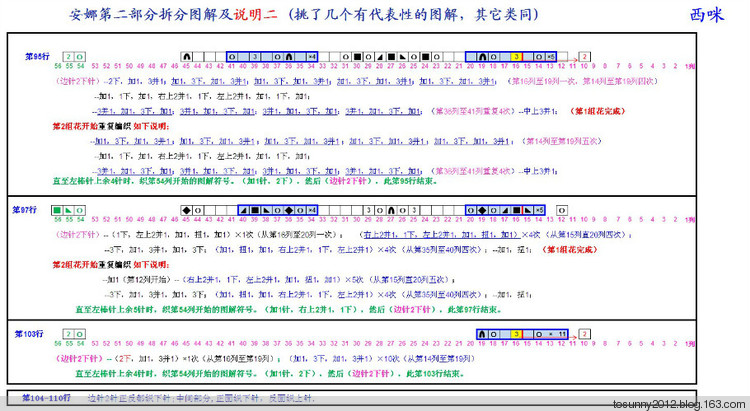
Task: Click the × 11 repeat marker in row 103 chart
Action: point(556,334)
